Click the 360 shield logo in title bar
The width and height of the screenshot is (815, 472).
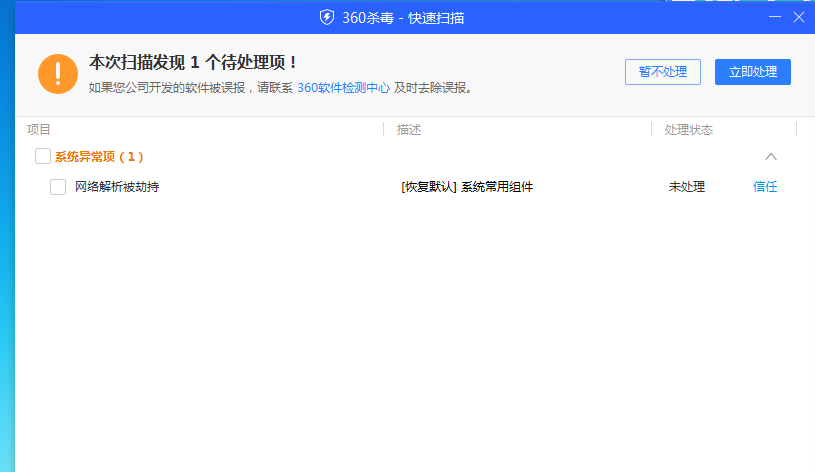coord(326,17)
